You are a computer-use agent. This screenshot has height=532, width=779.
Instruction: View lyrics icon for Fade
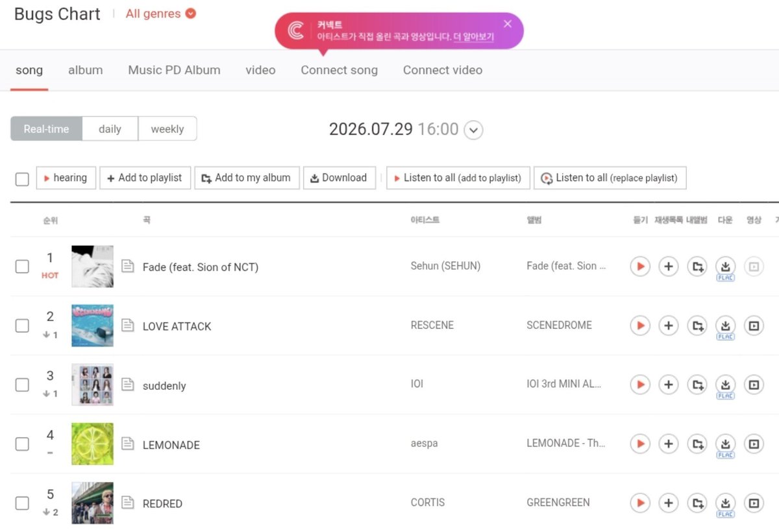coord(128,266)
